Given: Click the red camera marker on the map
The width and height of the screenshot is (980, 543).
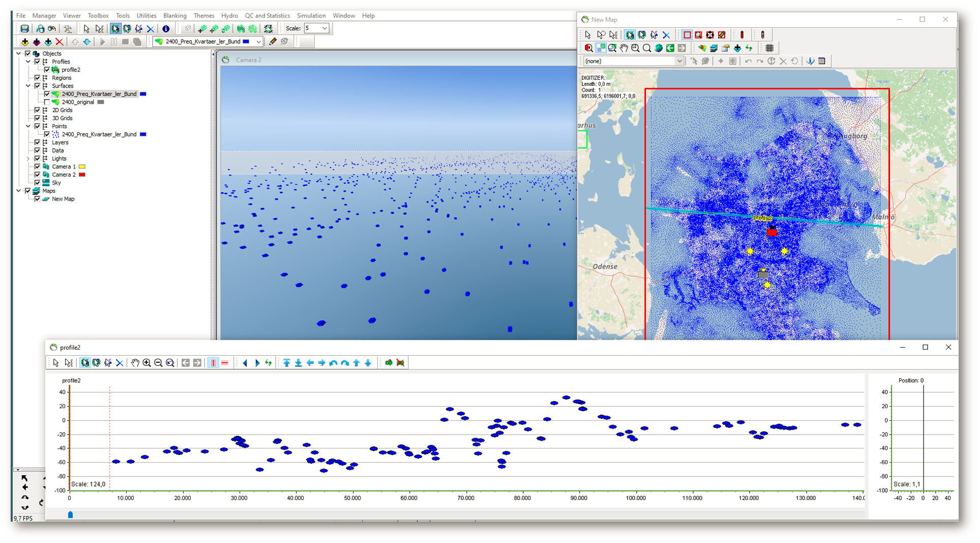Looking at the screenshot, I should (772, 232).
